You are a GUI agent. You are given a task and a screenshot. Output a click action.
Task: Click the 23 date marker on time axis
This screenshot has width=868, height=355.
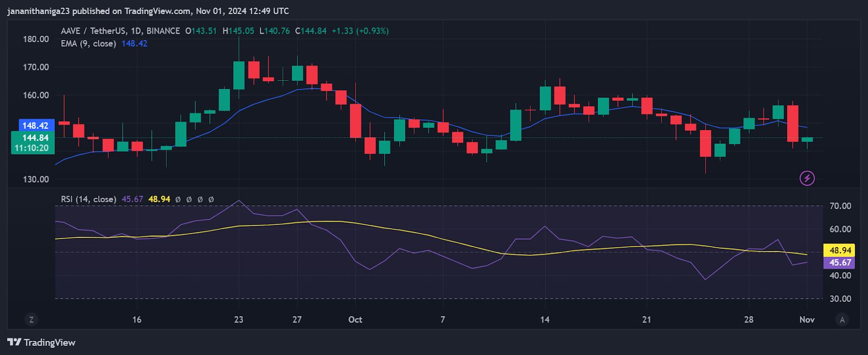[239, 320]
